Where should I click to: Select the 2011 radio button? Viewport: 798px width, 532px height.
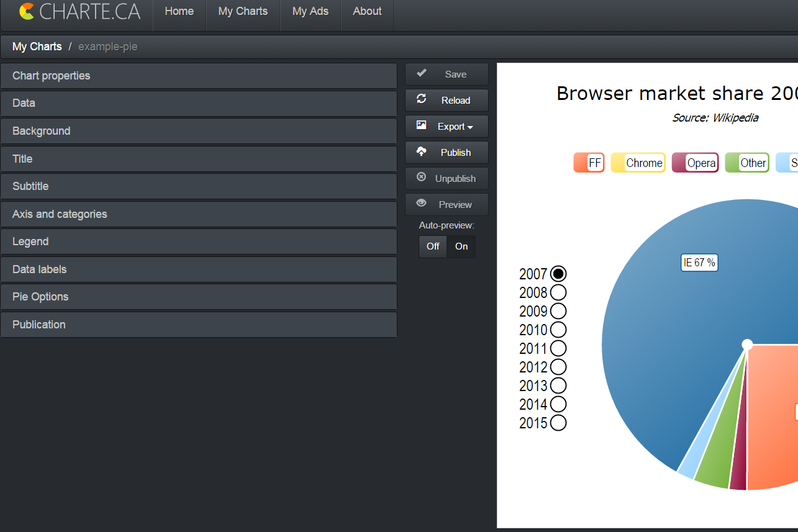tap(558, 348)
